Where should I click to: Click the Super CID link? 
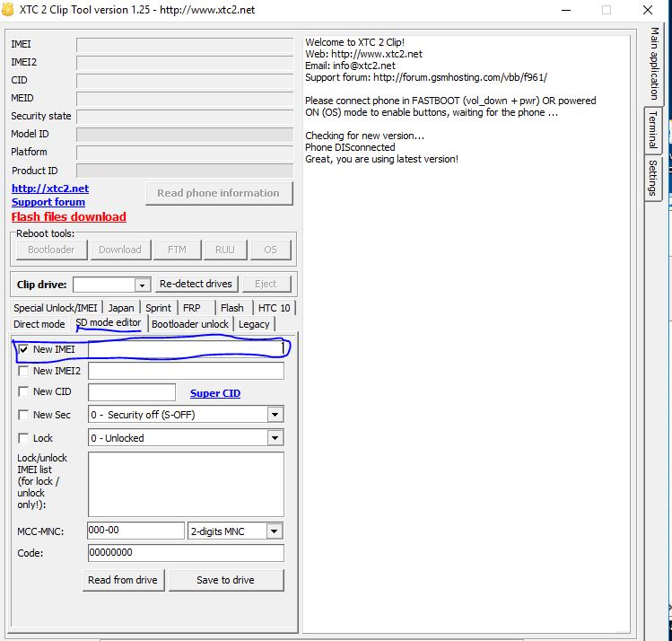coord(215,393)
